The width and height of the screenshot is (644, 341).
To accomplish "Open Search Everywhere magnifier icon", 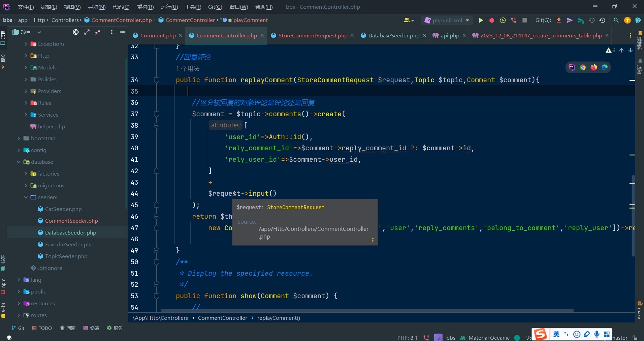I will click(616, 20).
